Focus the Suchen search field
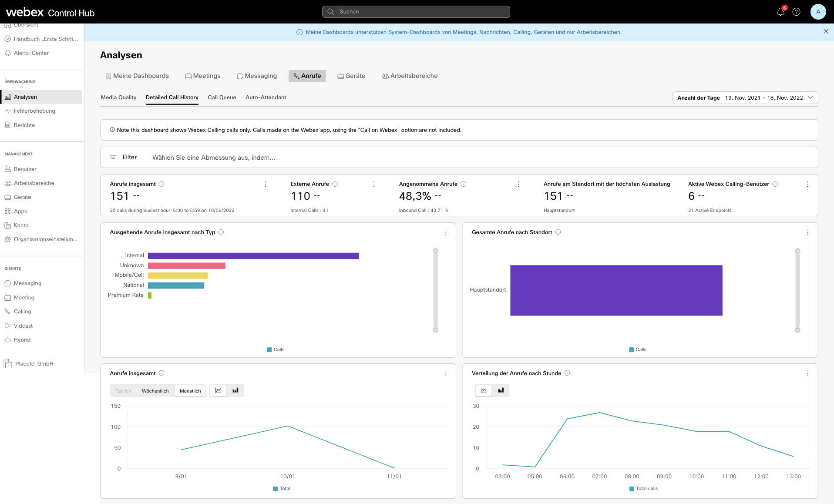Image resolution: width=834 pixels, height=504 pixels. click(416, 12)
